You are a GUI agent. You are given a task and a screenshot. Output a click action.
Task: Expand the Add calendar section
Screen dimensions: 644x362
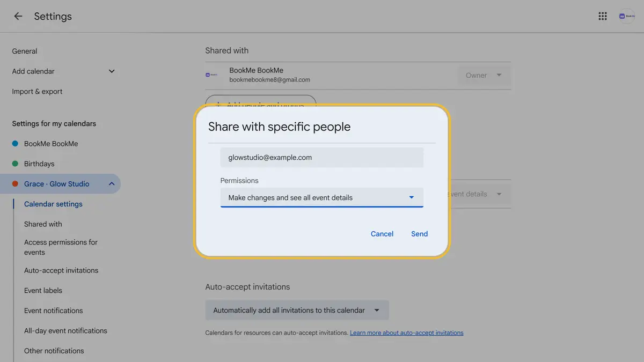click(x=112, y=71)
